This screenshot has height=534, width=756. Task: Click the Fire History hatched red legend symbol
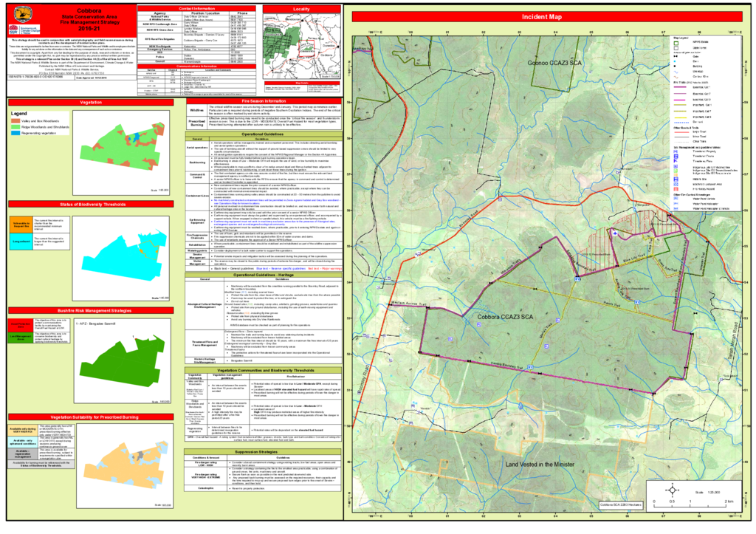[676, 189]
